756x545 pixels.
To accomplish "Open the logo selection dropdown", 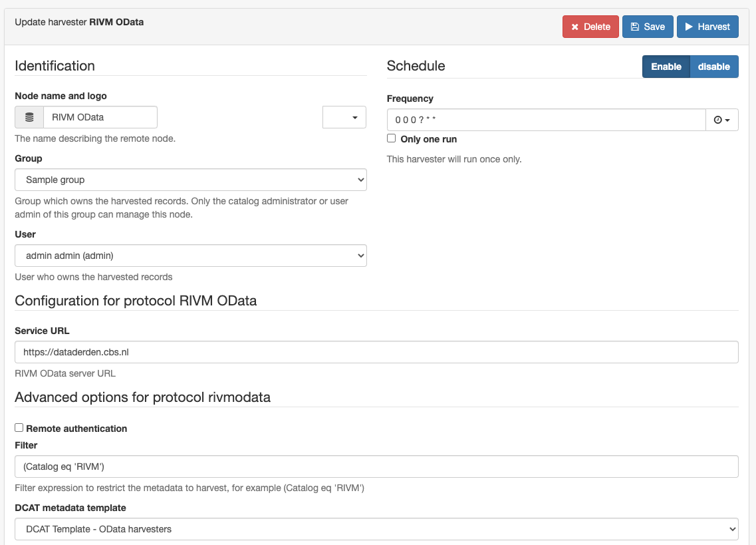I will (344, 117).
